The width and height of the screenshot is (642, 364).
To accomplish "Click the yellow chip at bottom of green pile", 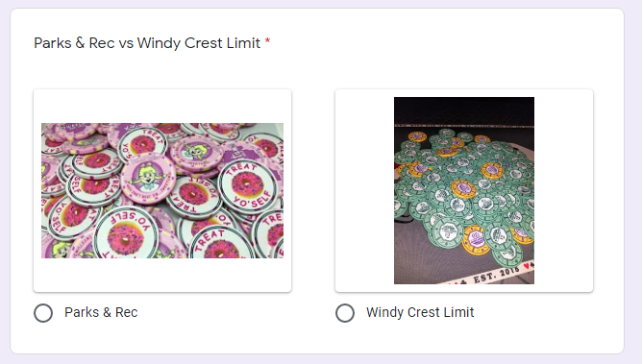I will [x=476, y=240].
